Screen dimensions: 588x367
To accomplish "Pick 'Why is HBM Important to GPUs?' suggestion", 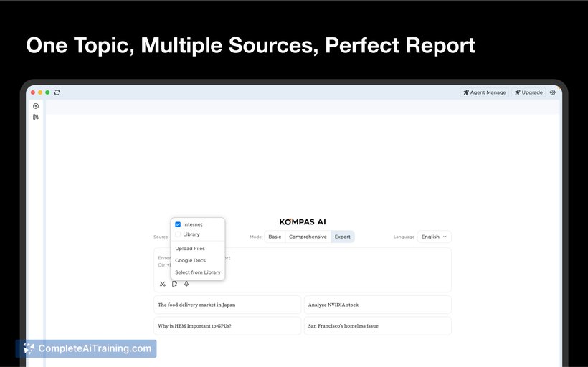I will click(x=227, y=325).
